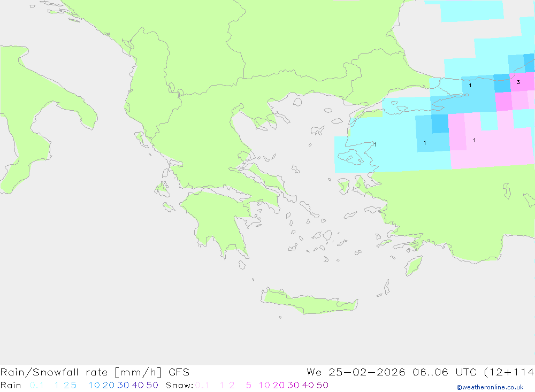
Task: Click the 'Rain' legend label
Action: pyautogui.click(x=11, y=385)
